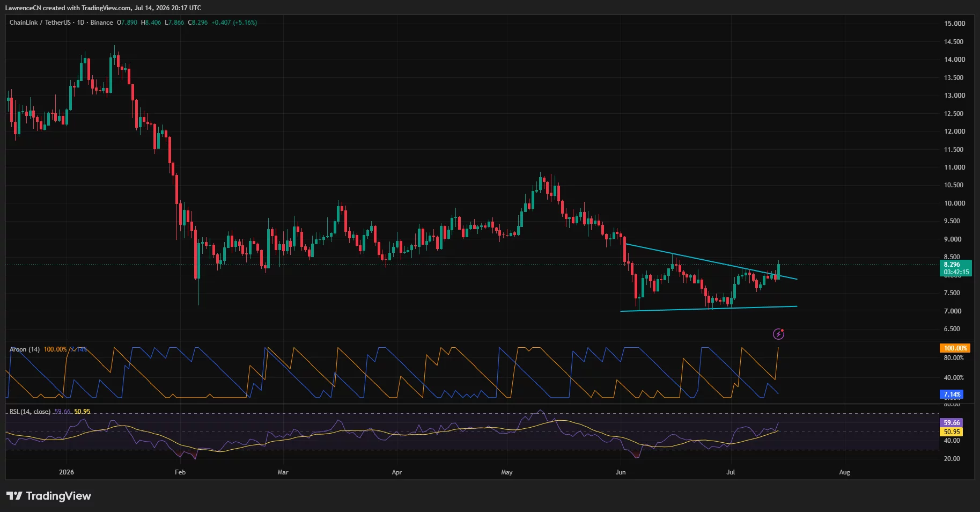Screen dimensions: 980x512
Task: Click the 10.000 price axis label
Action: (954, 203)
